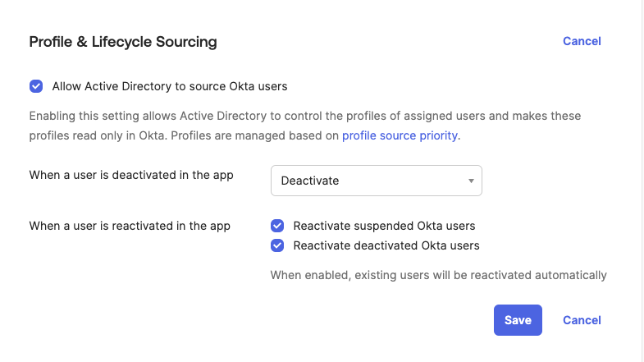The image size is (644, 362).
Task: Click the Profile & Lifecycle Sourcing heading
Action: 123,42
